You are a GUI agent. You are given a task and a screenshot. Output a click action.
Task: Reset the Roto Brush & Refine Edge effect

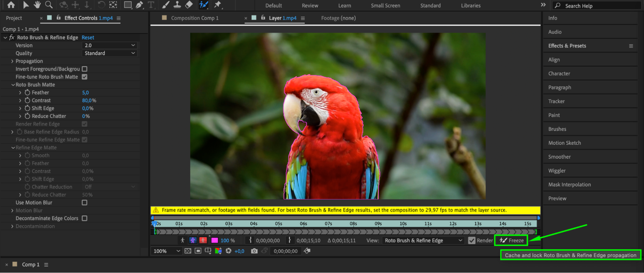(x=88, y=37)
